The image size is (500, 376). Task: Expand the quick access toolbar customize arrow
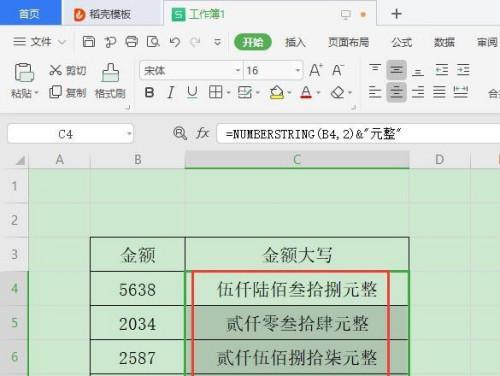click(217, 42)
